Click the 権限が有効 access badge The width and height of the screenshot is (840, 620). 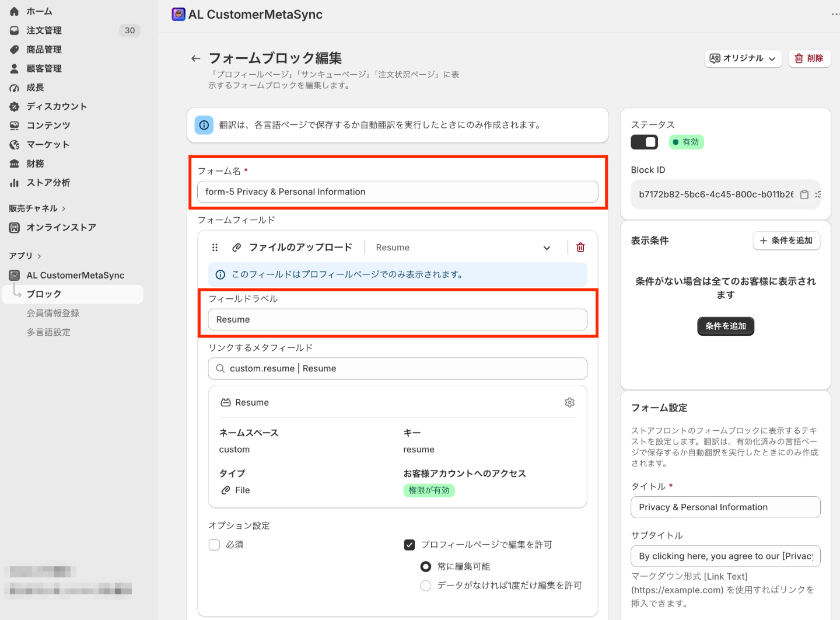click(x=429, y=490)
